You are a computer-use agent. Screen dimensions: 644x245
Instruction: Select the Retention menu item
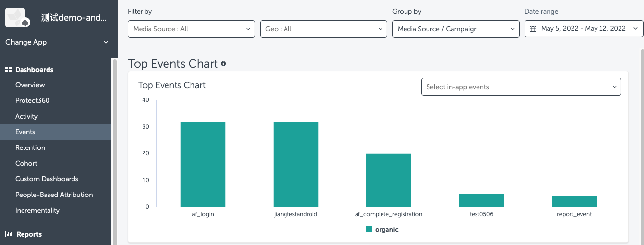click(x=30, y=147)
